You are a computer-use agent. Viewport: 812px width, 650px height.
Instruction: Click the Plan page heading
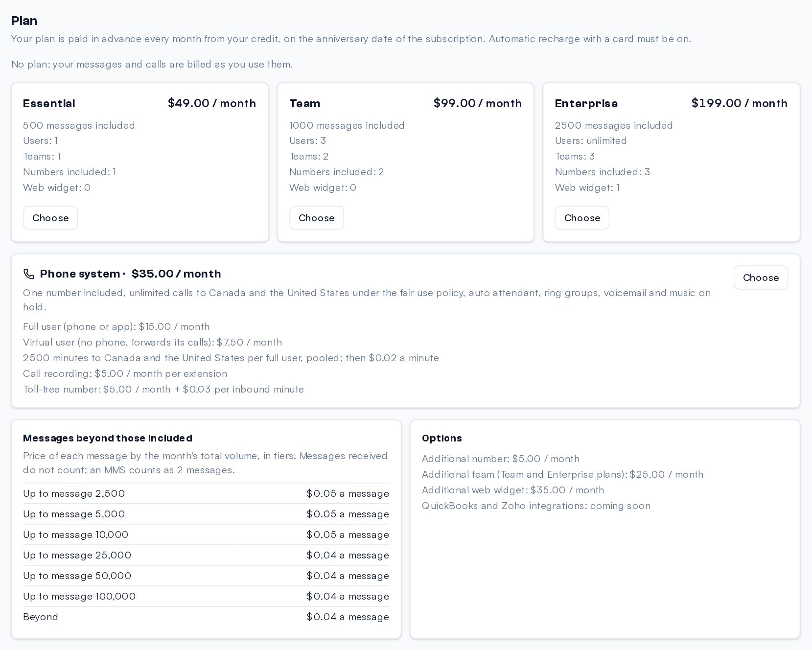(24, 21)
